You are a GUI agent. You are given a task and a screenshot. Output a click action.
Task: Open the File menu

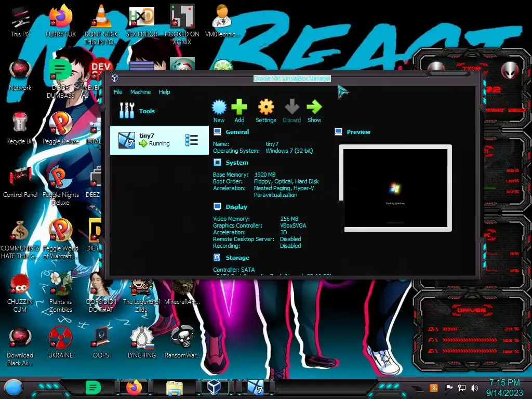pos(118,92)
